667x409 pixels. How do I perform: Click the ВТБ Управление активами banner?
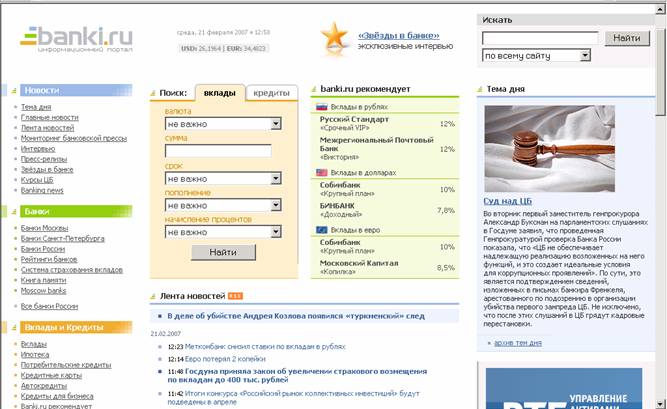click(x=564, y=389)
